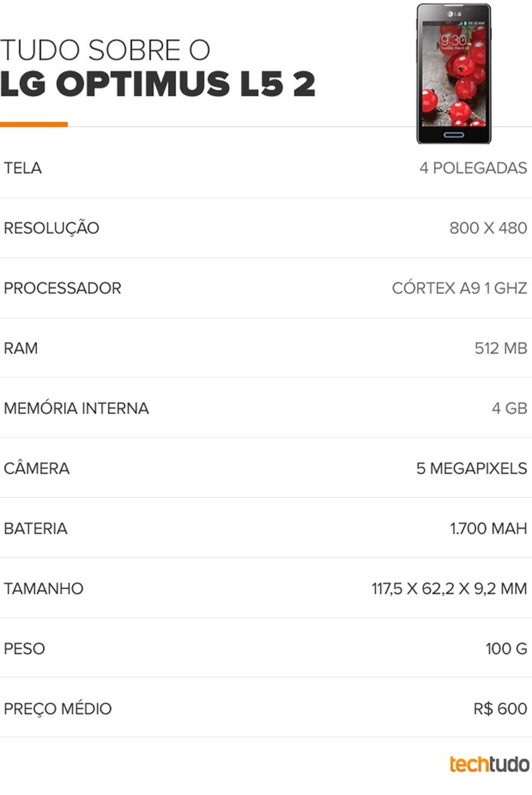Click the '100 G' weight value
This screenshot has width=532, height=795.
click(x=506, y=648)
